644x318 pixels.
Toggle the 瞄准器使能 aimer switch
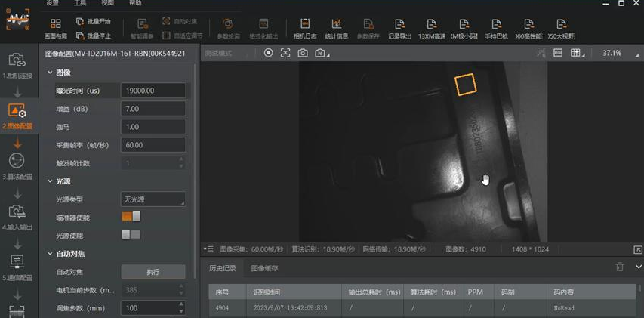click(x=131, y=217)
